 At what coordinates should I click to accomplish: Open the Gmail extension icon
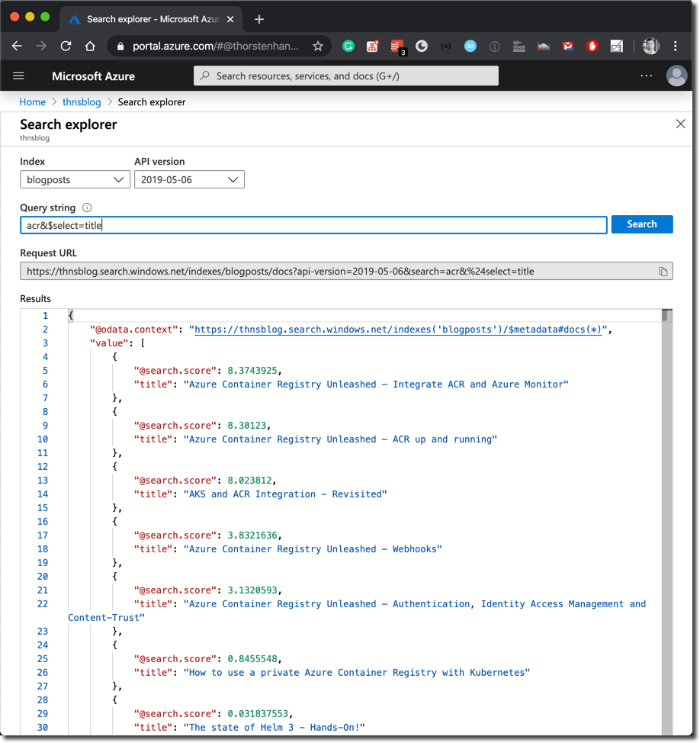tap(567, 46)
